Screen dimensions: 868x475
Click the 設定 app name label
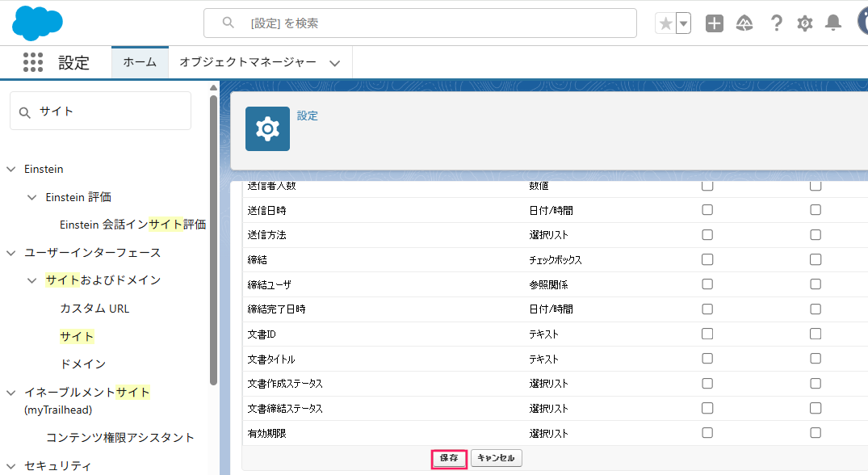tap(73, 62)
